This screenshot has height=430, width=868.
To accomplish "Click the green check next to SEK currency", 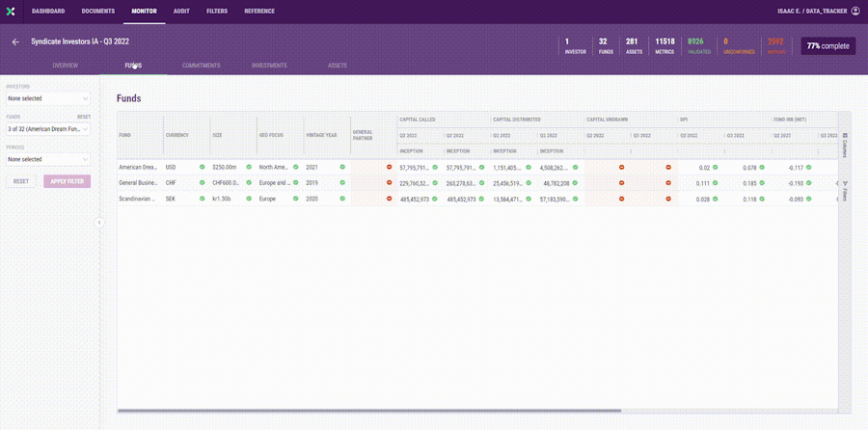I will 203,199.
